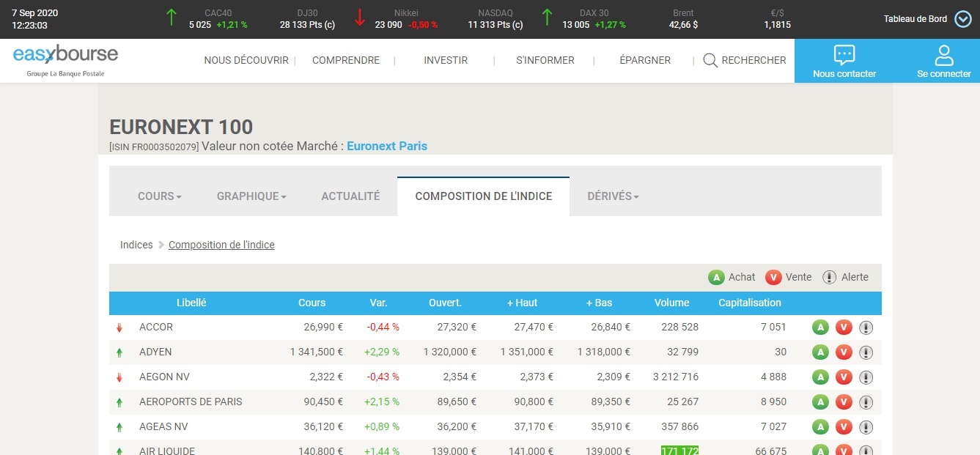980x455 pixels.
Task: Open the DÉRIVÉS dropdown tab
Action: (614, 196)
